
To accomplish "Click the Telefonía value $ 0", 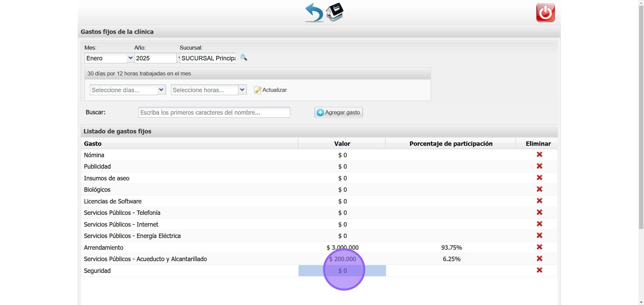I will click(x=342, y=212).
